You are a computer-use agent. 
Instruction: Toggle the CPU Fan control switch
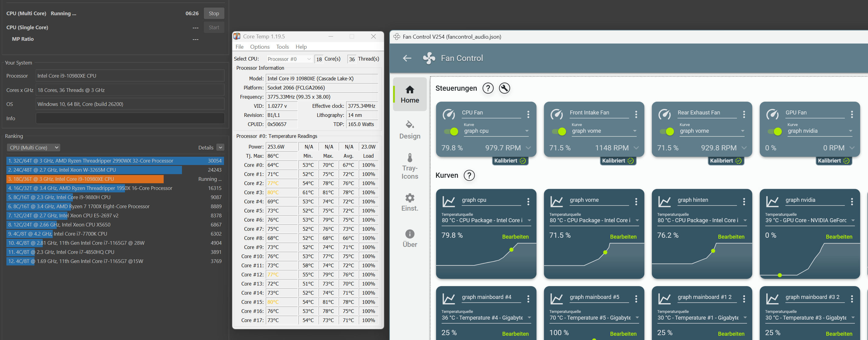451,131
